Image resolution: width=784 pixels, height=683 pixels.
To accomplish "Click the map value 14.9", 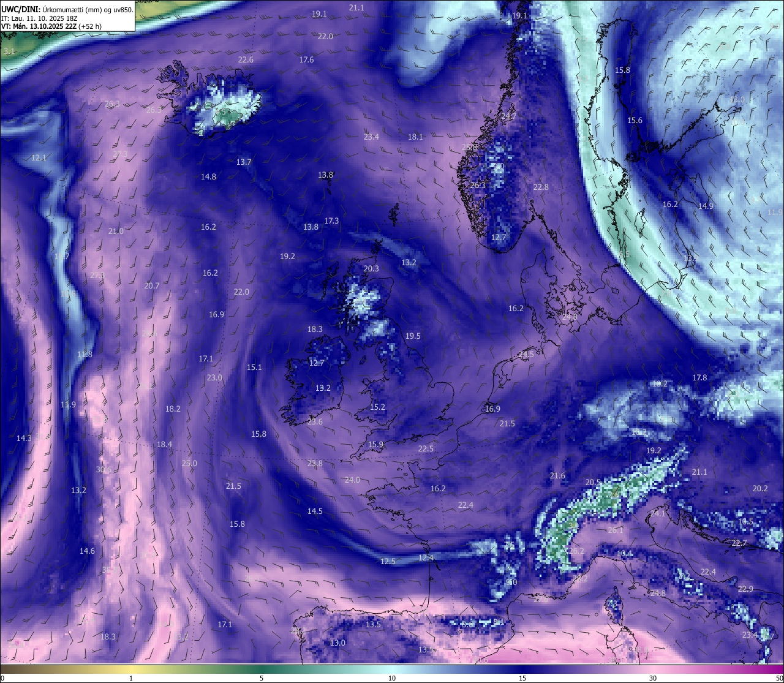I will coord(706,206).
